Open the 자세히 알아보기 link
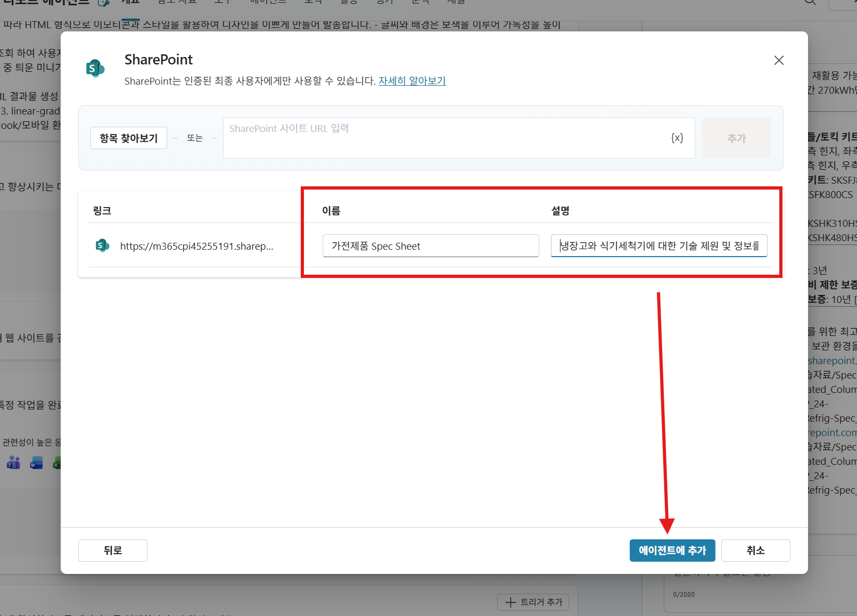Screen dimensions: 857x616 click(x=412, y=81)
